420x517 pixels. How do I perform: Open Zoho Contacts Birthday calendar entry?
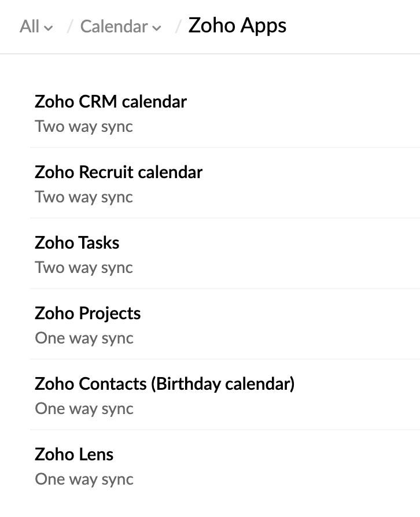tap(164, 384)
